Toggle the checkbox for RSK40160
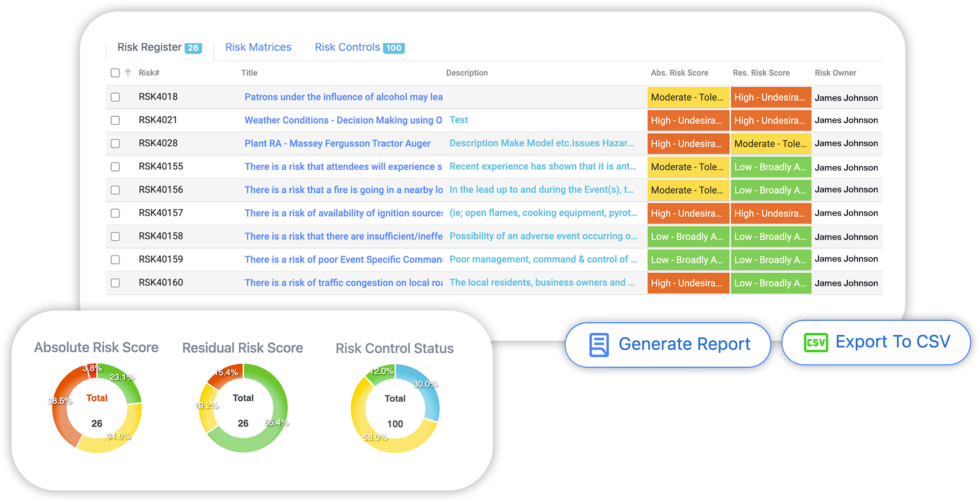This screenshot has width=980, height=502. pos(115,283)
